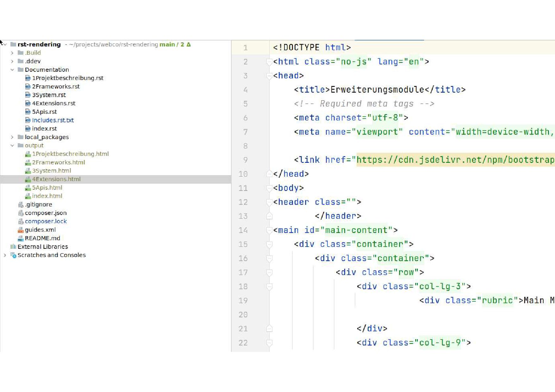The image size is (555, 392).
Task: Click line number 9 in the gutter
Action: pyautogui.click(x=246, y=160)
